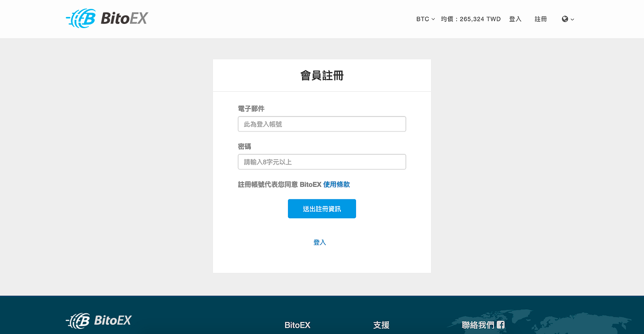The width and height of the screenshot is (644, 334).
Task: Click the footer 聯絡我們 heading
Action: (x=478, y=325)
